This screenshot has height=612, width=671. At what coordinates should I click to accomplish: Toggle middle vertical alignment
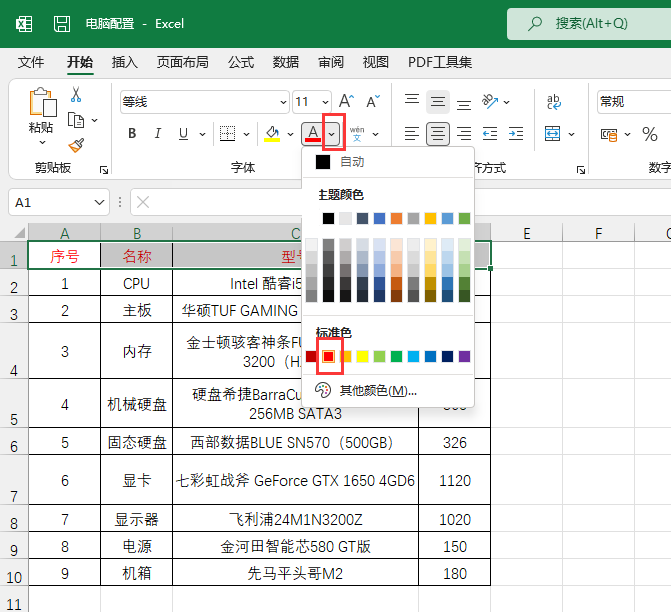(x=438, y=102)
